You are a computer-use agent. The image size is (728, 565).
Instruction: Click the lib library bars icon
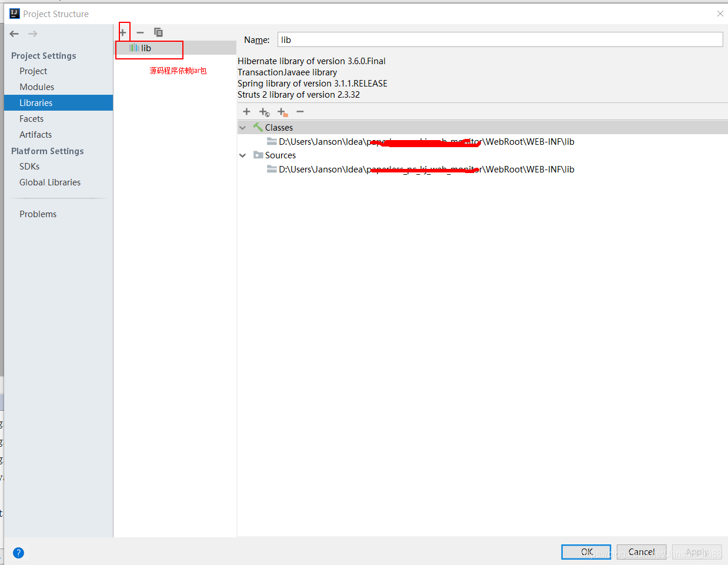(134, 48)
